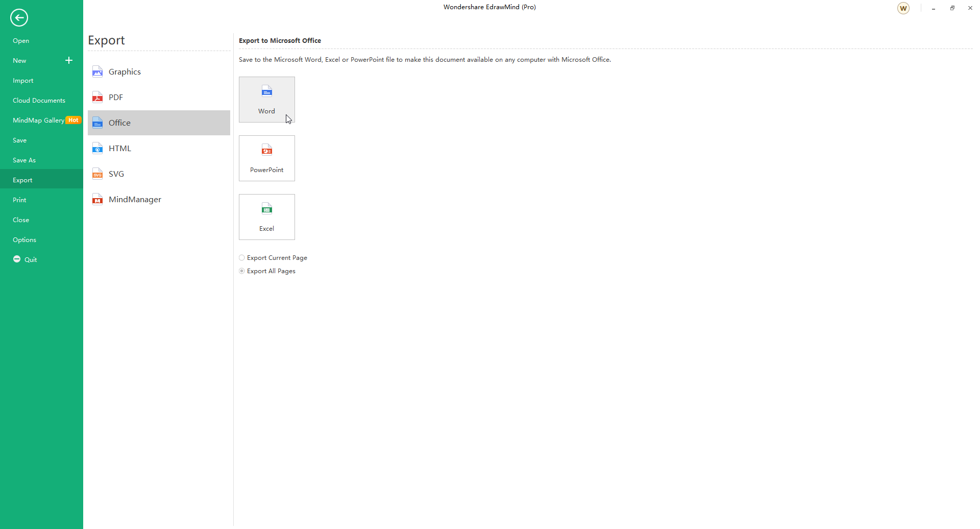Screen dimensions: 980x529
Task: Click the plus icon beside New
Action: click(69, 60)
